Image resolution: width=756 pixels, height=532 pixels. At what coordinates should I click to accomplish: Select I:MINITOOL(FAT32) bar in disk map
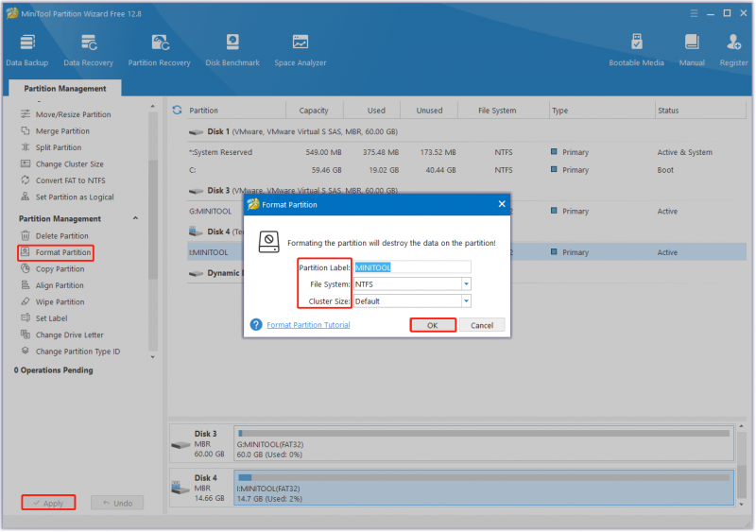(x=484, y=488)
